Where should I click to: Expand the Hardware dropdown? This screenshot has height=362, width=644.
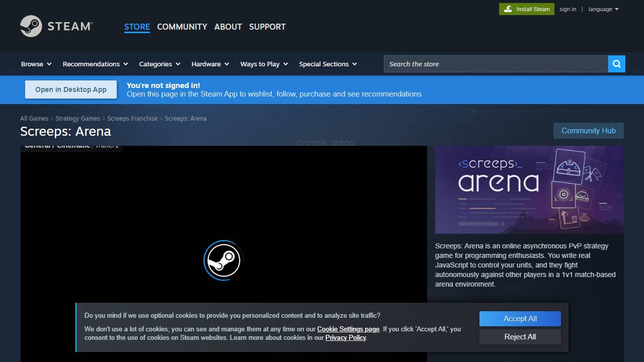(x=210, y=64)
